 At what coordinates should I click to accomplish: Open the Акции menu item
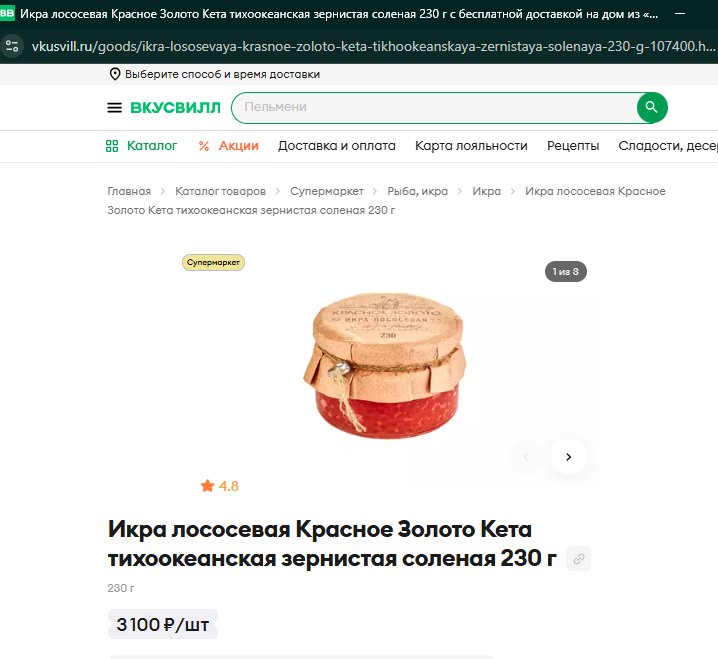[239, 146]
